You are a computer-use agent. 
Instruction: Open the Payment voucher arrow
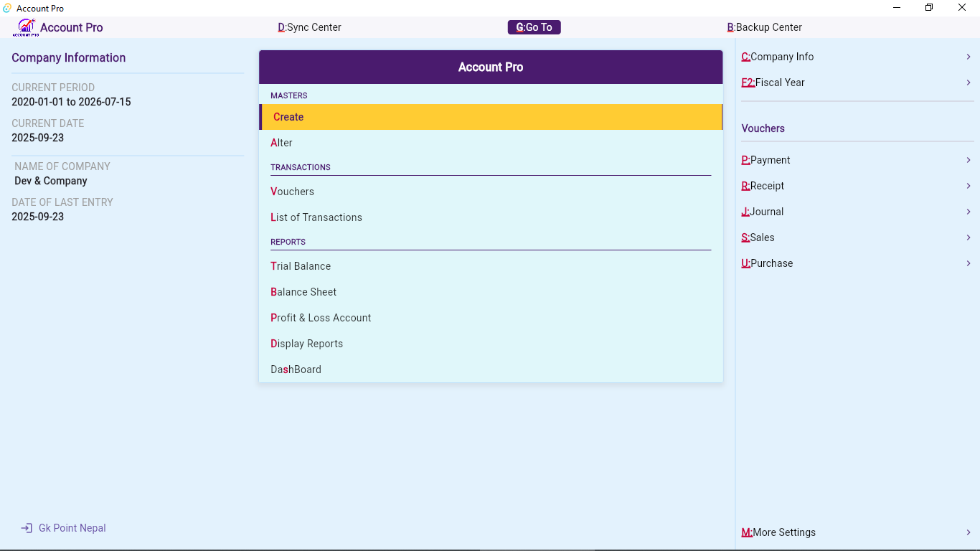click(x=969, y=160)
